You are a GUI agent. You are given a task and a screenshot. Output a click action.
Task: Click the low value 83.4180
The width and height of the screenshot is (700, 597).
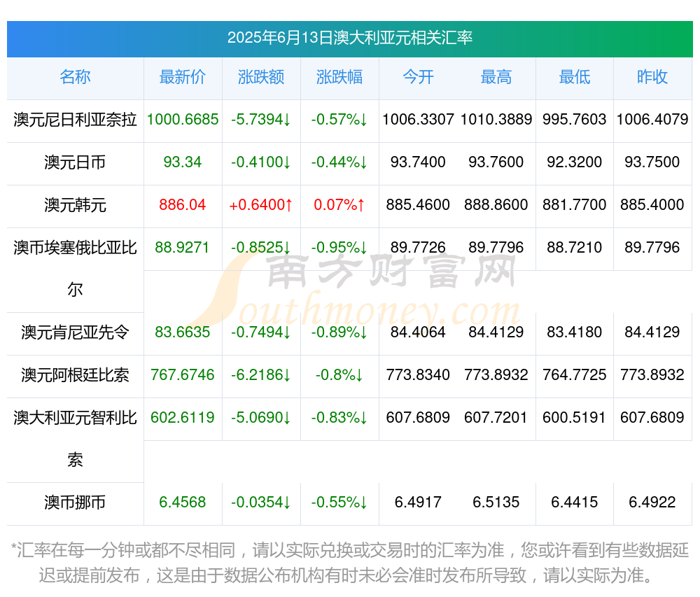click(575, 332)
